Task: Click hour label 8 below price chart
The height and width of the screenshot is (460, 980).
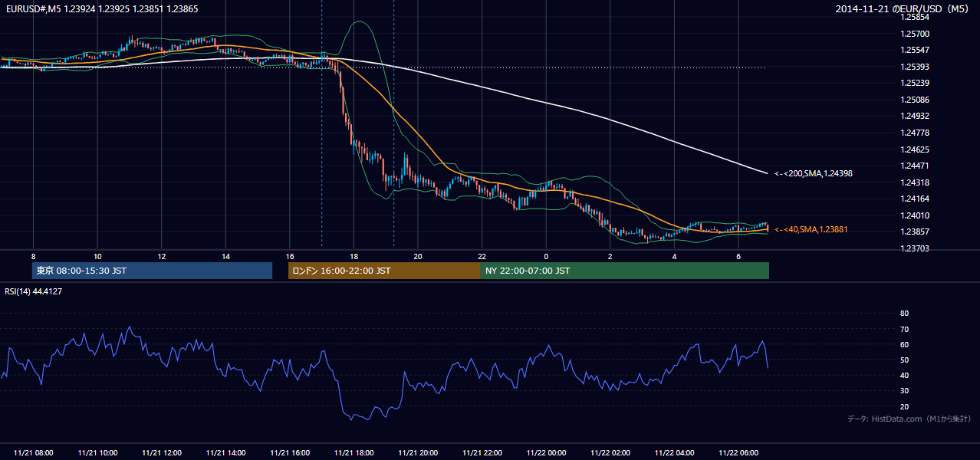Action: coord(33,256)
